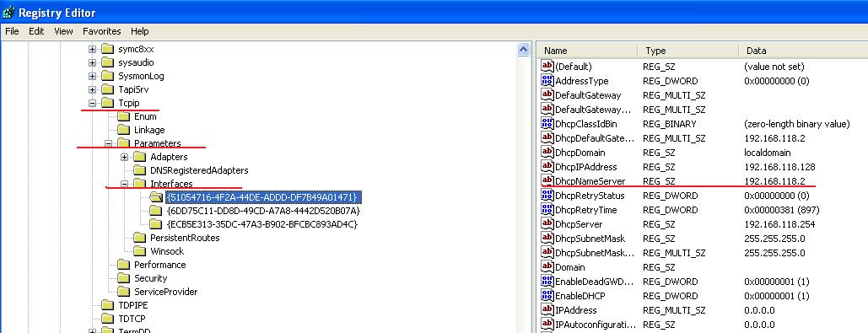Collapse the Tcpip key
This screenshot has height=333, width=868.
93,103
